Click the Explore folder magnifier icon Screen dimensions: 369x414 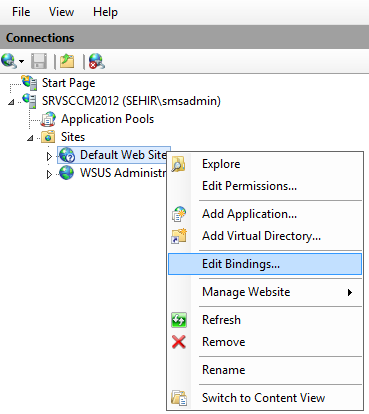click(179, 164)
